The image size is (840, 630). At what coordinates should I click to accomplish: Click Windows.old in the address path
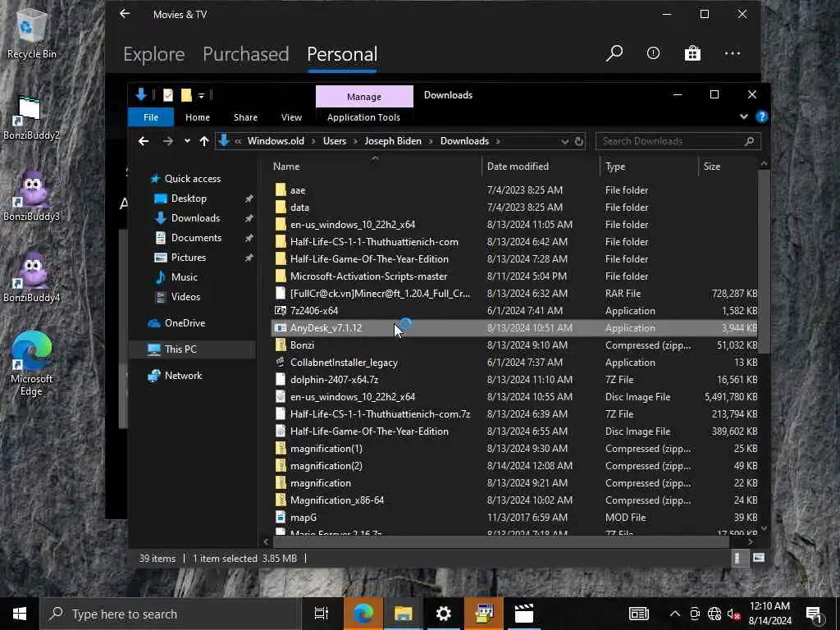(x=276, y=141)
